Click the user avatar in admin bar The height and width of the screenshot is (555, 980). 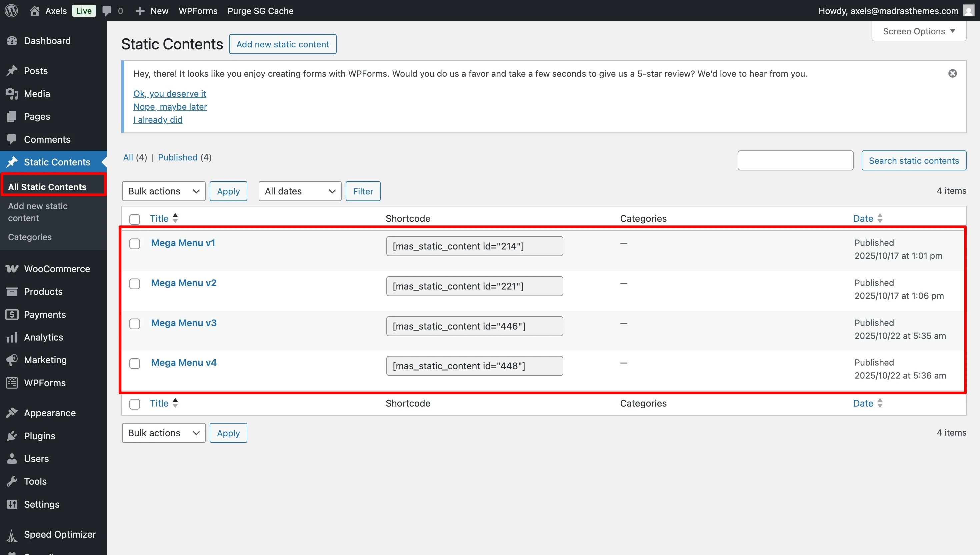969,11
